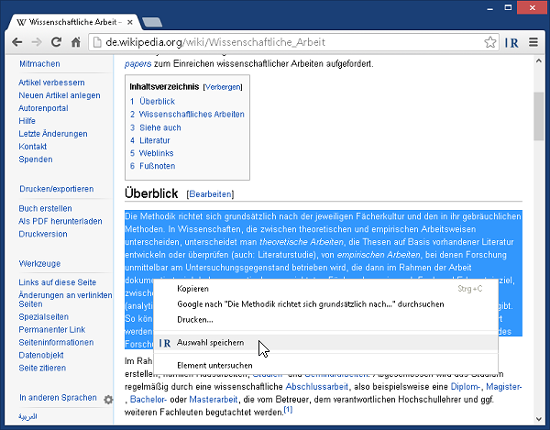
Task: Close the Wissenschaftliche Arbeit tab
Action: pos(130,22)
